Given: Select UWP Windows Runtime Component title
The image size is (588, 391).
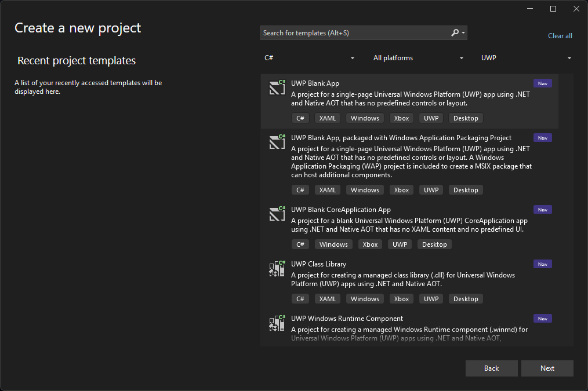Looking at the screenshot, I should [x=347, y=319].
